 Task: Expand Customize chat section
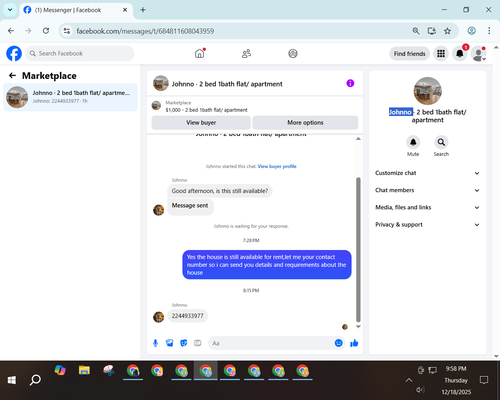coord(427,173)
